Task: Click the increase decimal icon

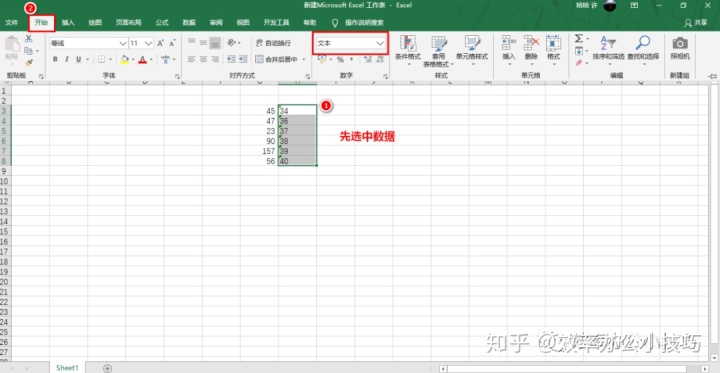Action: pos(367,59)
